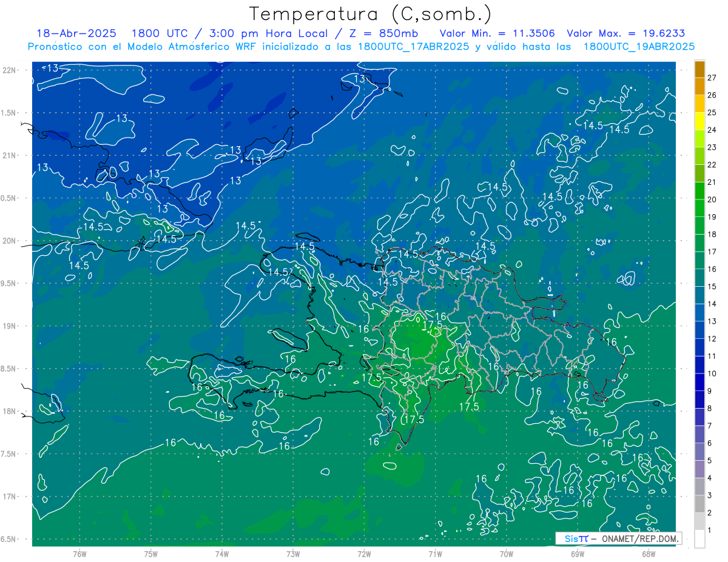
Task: Select the date text "18-Abr-2025"
Action: (76, 33)
